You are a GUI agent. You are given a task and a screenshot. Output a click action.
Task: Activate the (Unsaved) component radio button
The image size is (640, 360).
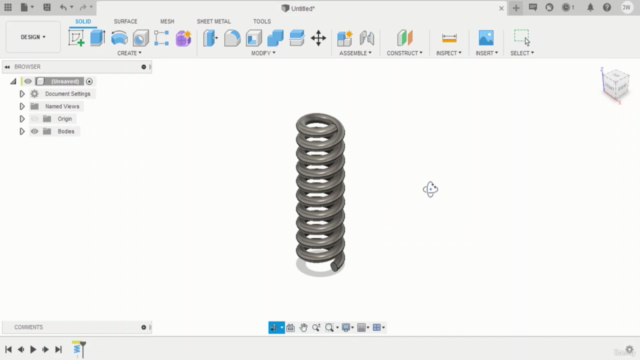[89, 82]
